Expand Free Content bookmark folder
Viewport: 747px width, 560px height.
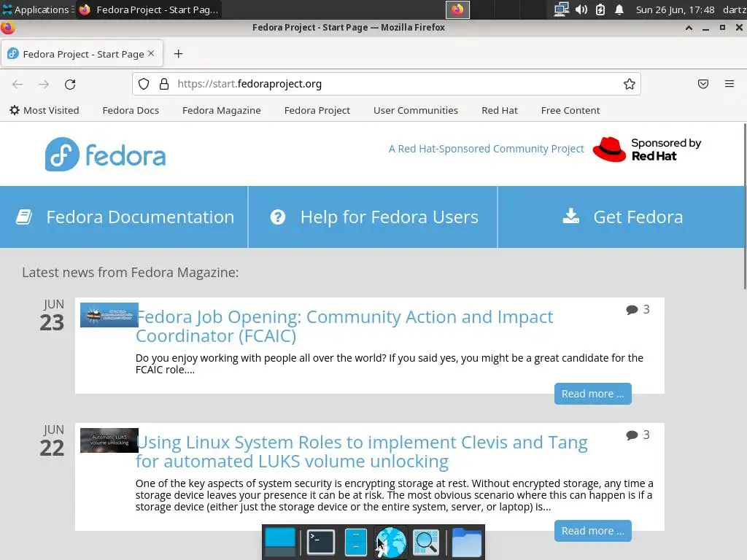(570, 111)
